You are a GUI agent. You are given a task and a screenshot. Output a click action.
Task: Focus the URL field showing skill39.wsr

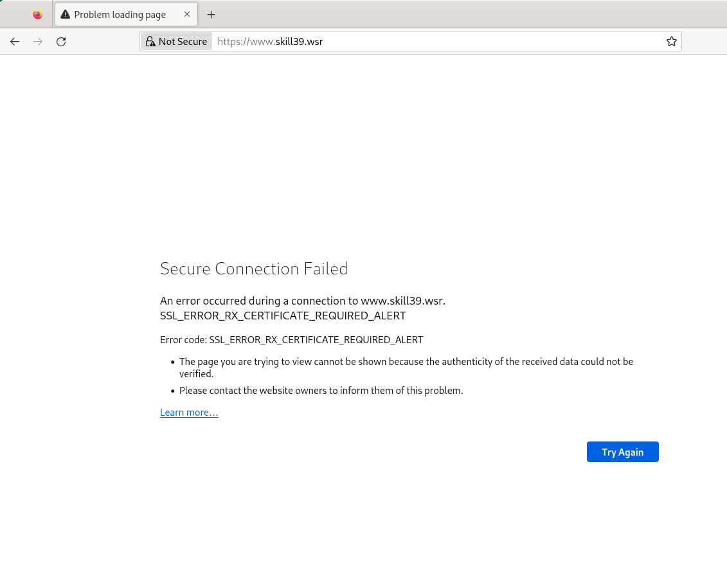[x=438, y=42]
